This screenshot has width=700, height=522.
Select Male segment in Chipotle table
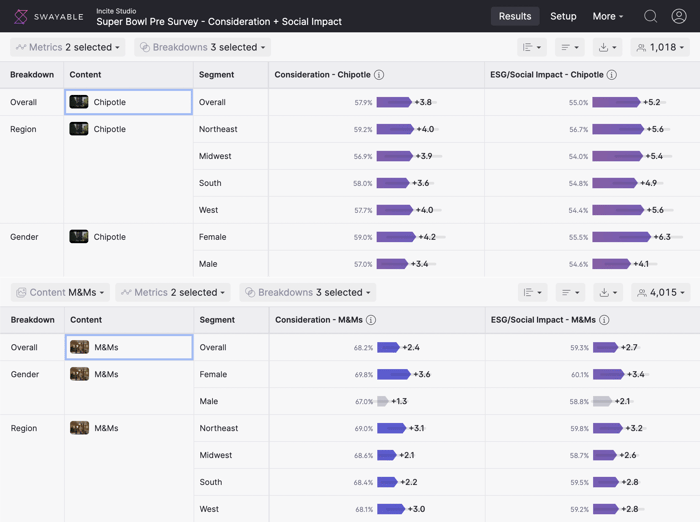(208, 264)
